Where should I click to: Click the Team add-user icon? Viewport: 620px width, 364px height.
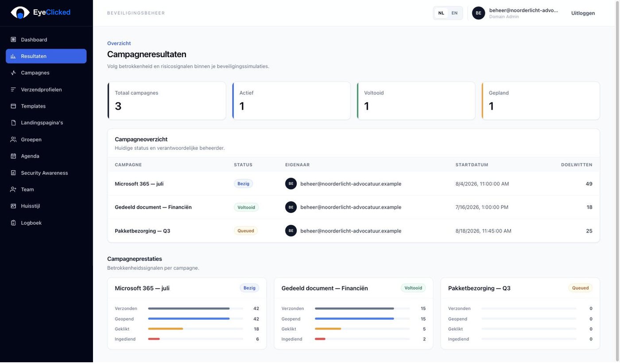tap(13, 190)
